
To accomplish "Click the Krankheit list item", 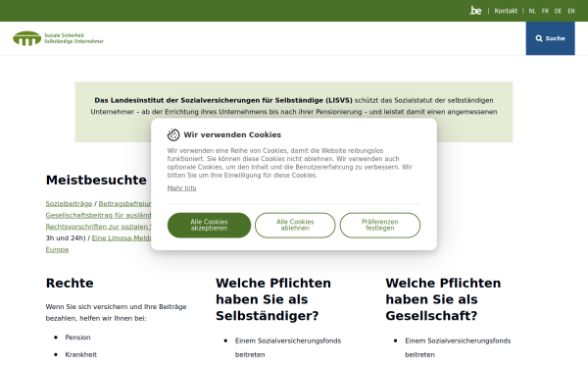I will [81, 354].
